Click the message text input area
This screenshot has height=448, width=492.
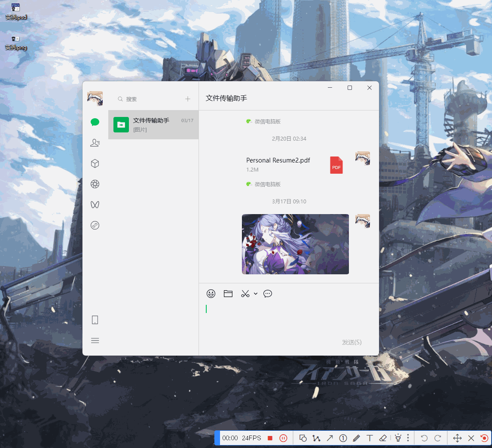(x=289, y=319)
